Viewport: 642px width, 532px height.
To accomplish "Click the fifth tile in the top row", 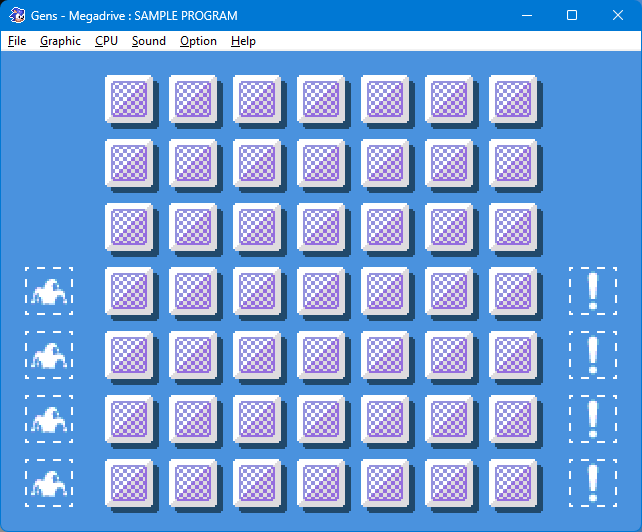I will click(385, 99).
